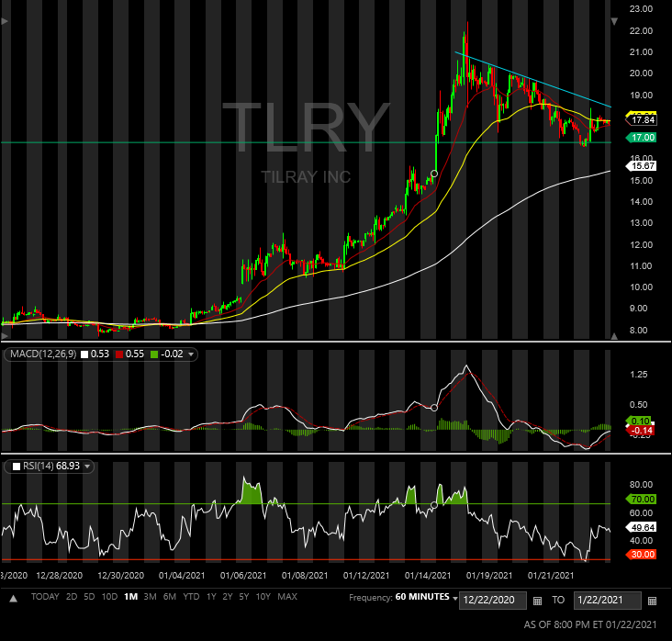Click the 12/28/2020 date axis label

pos(59,576)
